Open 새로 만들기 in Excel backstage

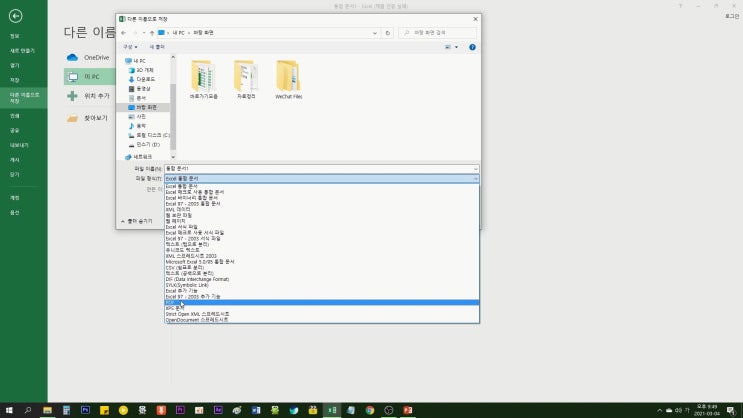pyautogui.click(x=24, y=51)
